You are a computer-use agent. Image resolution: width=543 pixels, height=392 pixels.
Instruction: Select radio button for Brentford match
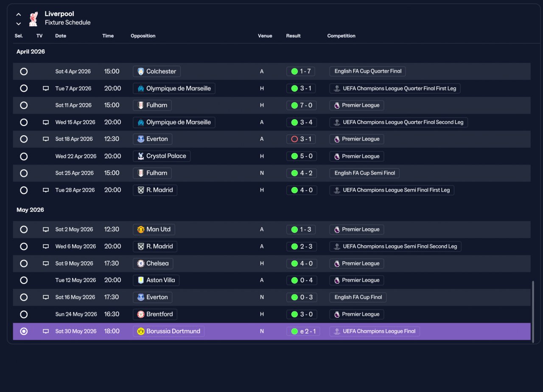point(24,314)
